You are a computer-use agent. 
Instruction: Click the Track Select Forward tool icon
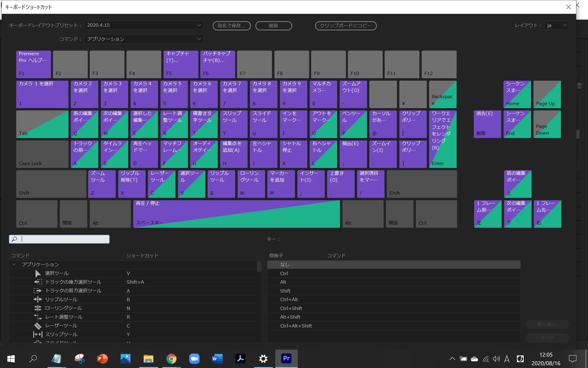[38, 290]
